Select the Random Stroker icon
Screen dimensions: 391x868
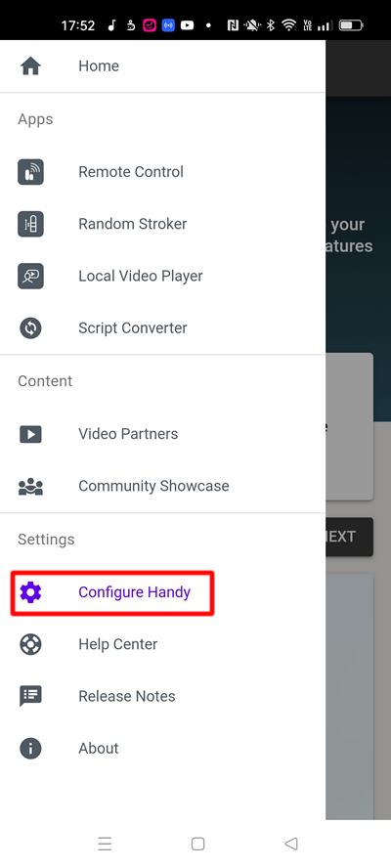[30, 224]
